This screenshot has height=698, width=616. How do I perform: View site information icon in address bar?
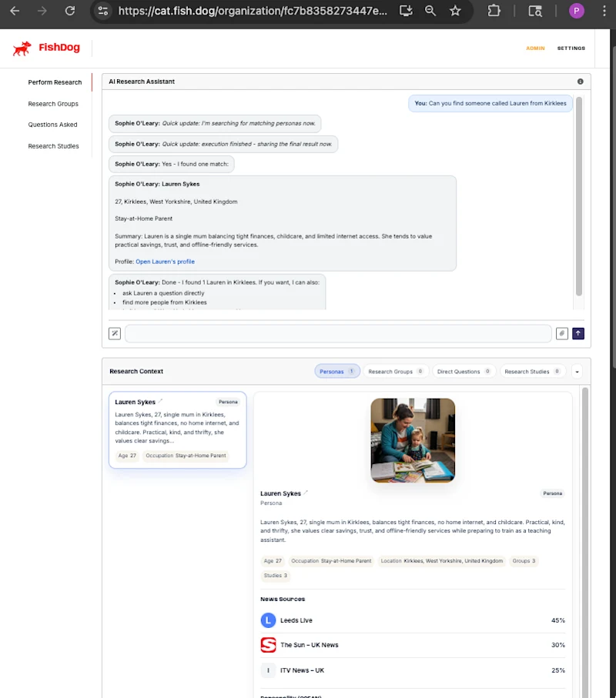[x=103, y=11]
